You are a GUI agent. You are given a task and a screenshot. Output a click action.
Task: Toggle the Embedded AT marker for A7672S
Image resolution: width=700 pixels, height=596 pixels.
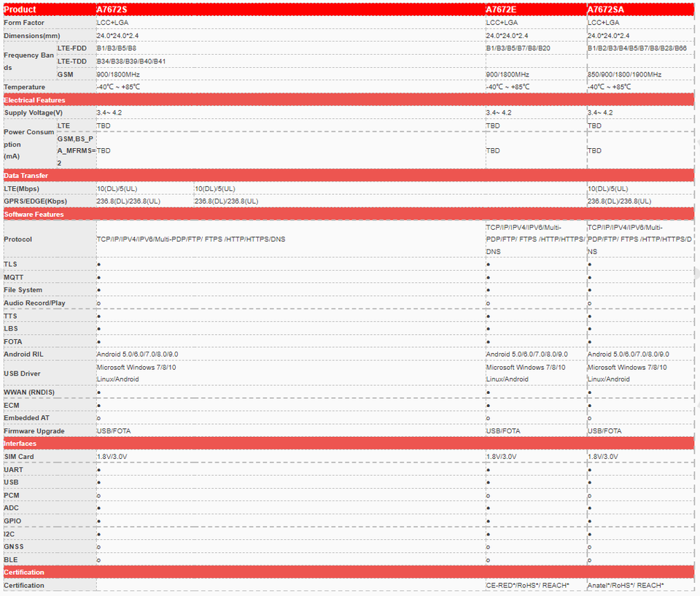coord(98,418)
